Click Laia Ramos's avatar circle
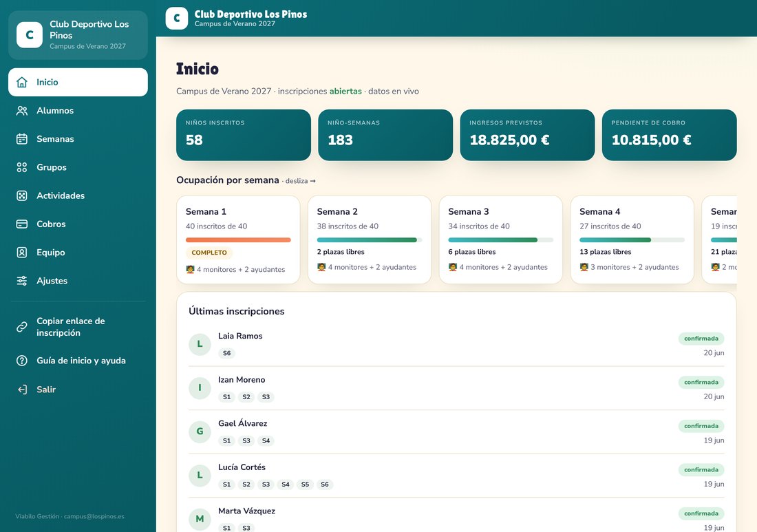 [x=200, y=345]
